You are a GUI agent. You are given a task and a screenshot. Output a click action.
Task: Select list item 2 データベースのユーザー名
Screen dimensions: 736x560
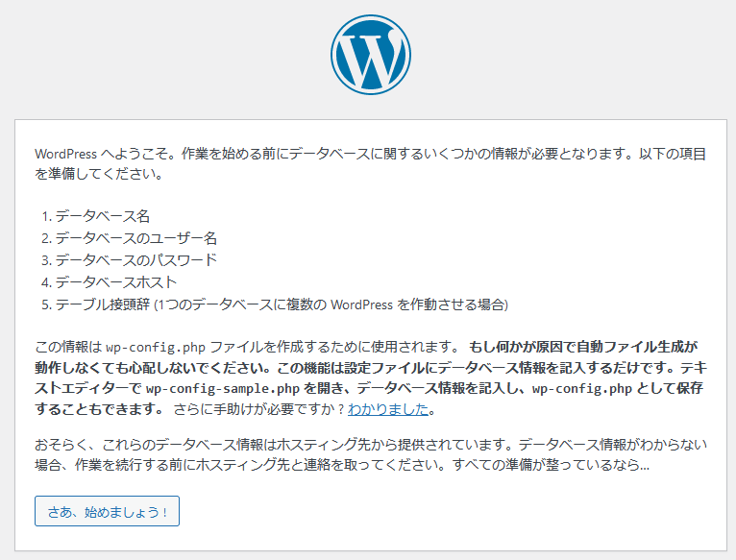tap(129, 238)
